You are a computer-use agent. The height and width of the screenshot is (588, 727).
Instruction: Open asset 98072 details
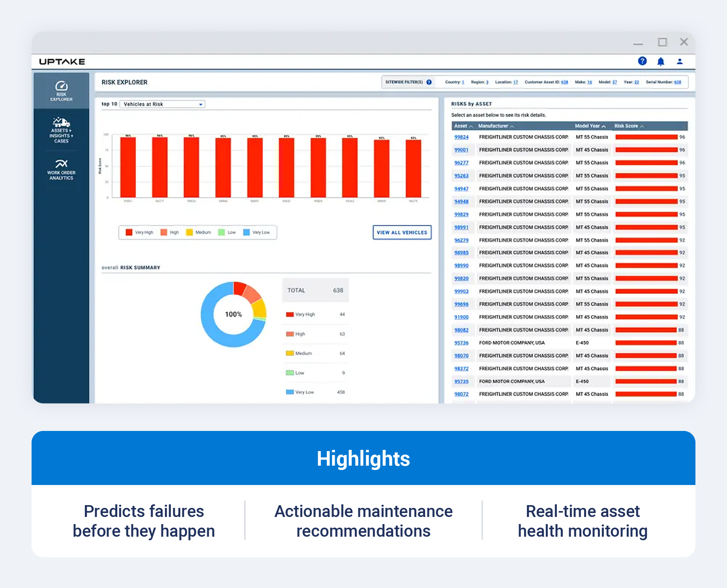click(x=461, y=394)
